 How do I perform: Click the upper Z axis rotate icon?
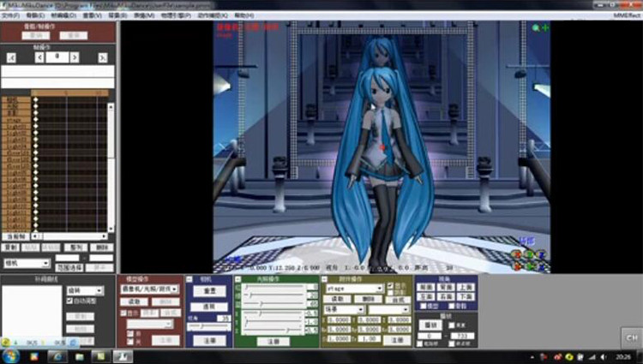coord(542,254)
